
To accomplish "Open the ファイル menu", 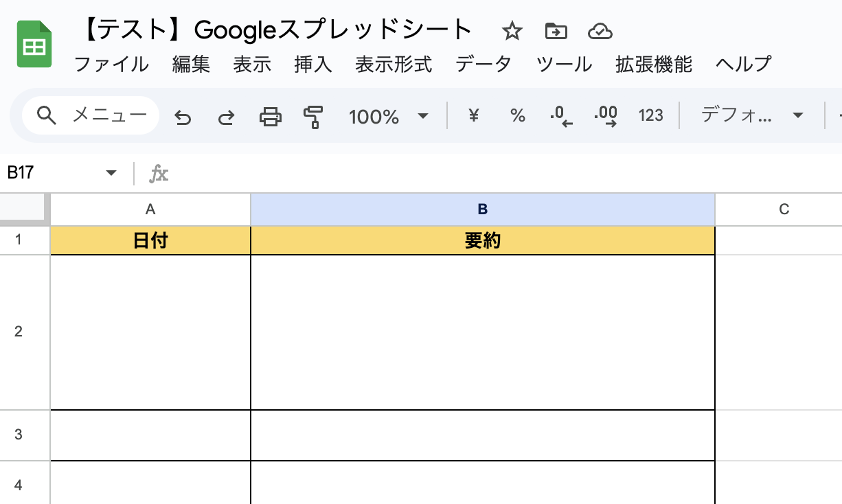I will pyautogui.click(x=111, y=65).
